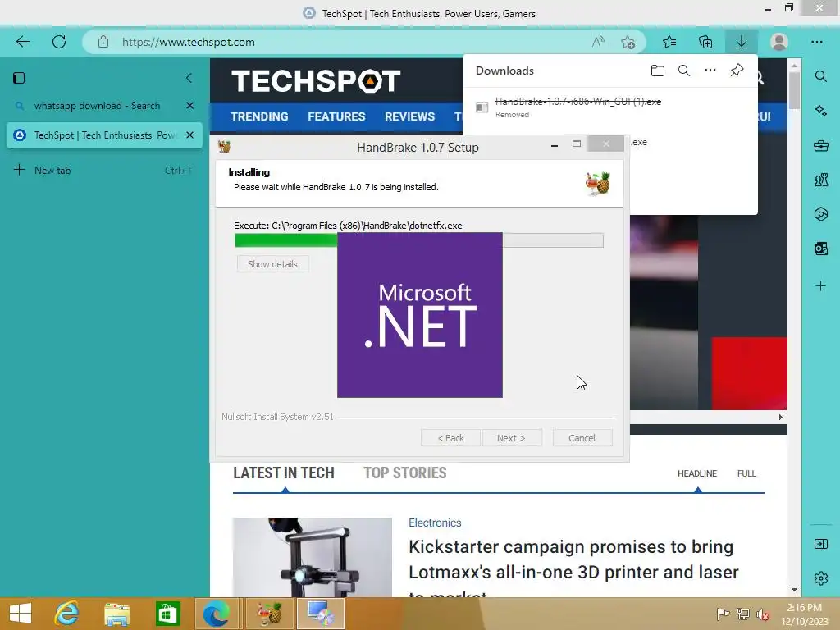Close the TechSpot tab

click(x=189, y=135)
